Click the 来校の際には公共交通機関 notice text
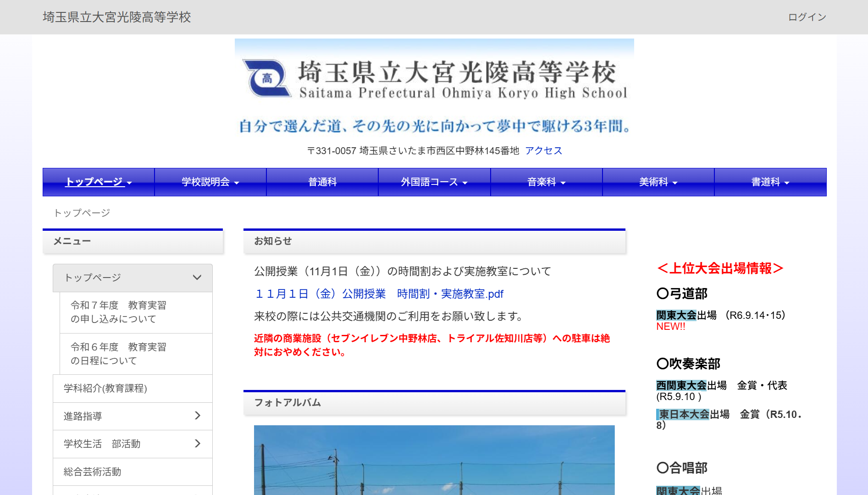The height and width of the screenshot is (495, 868). tap(389, 316)
